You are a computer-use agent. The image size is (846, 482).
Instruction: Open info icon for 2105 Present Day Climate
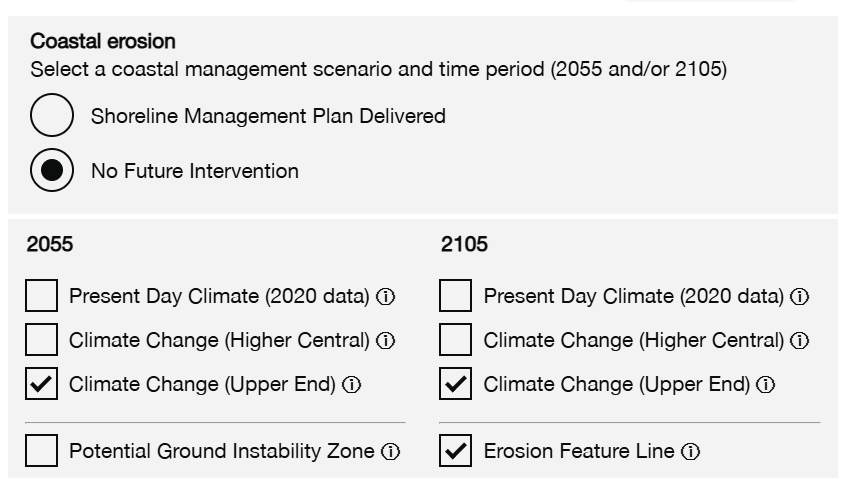800,297
